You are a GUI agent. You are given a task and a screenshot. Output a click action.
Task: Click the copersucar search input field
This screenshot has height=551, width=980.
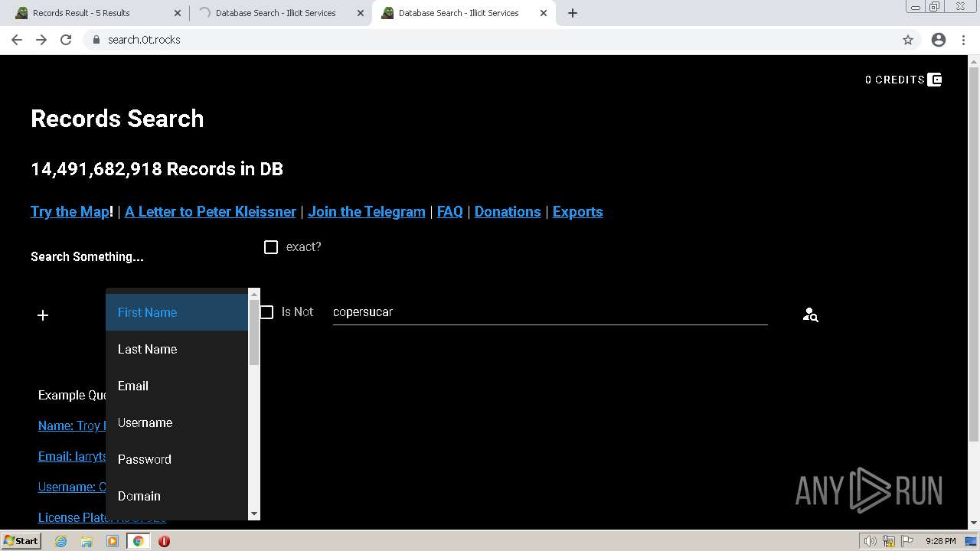(550, 312)
